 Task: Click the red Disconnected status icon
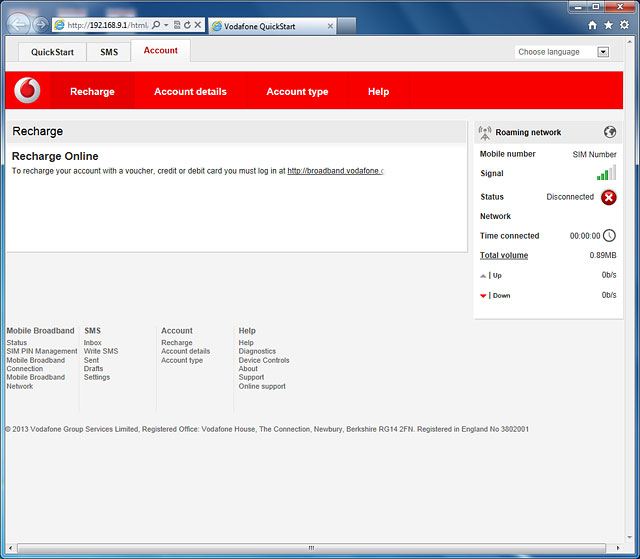point(609,197)
